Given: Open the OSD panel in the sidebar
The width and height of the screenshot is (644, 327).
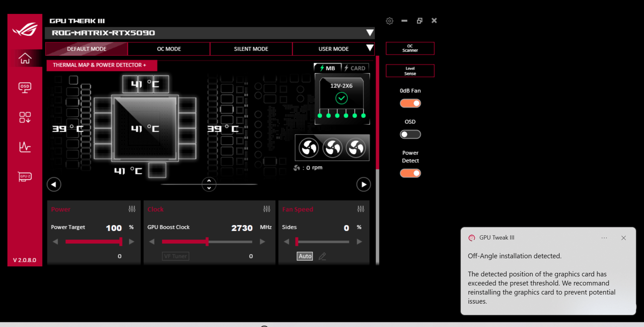Looking at the screenshot, I should (24, 87).
